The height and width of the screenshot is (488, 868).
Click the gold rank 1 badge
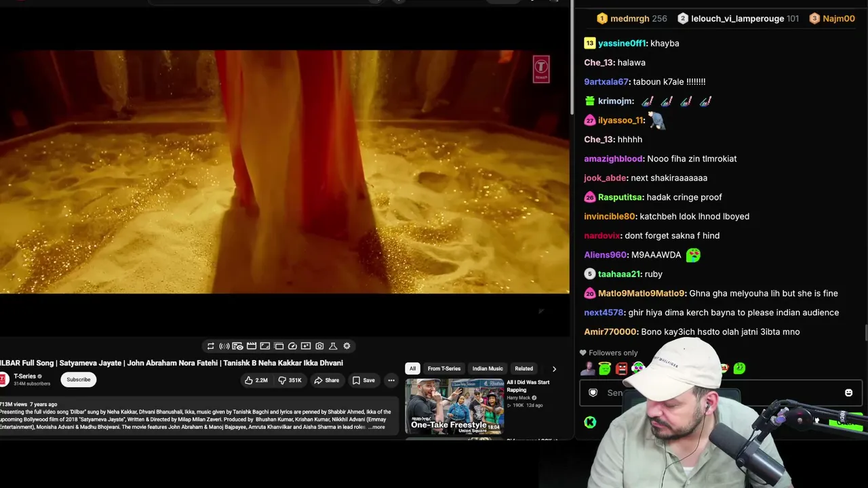pyautogui.click(x=601, y=19)
